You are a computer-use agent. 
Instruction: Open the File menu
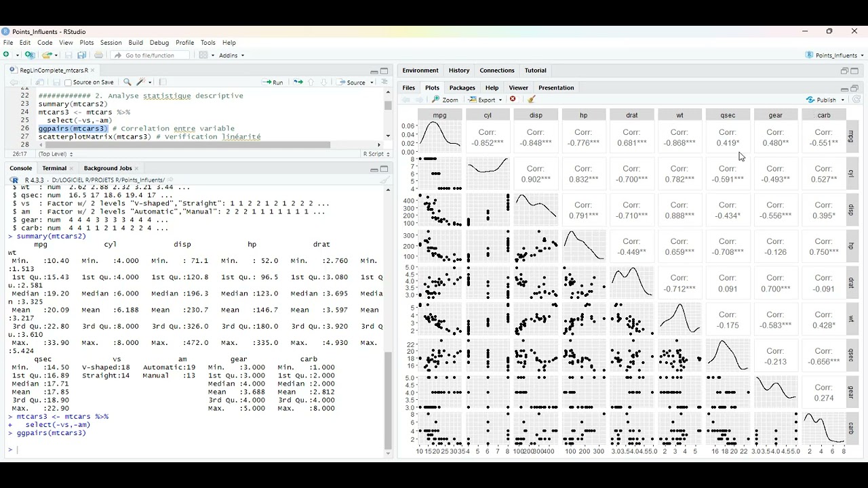coord(8,43)
